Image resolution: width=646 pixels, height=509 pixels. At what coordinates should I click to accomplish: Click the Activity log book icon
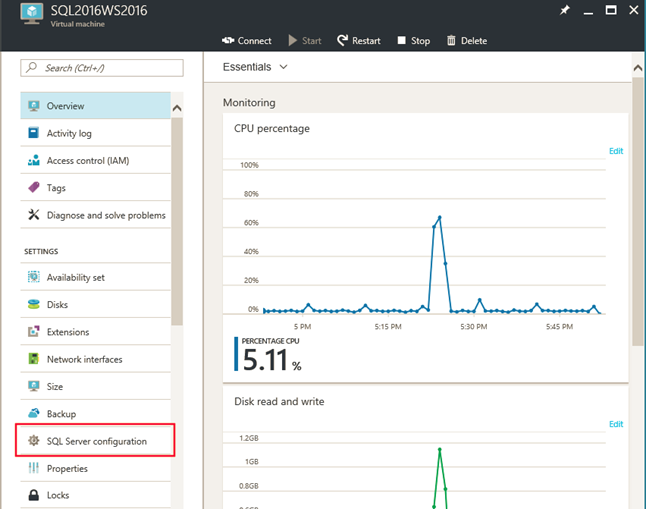coord(34,133)
